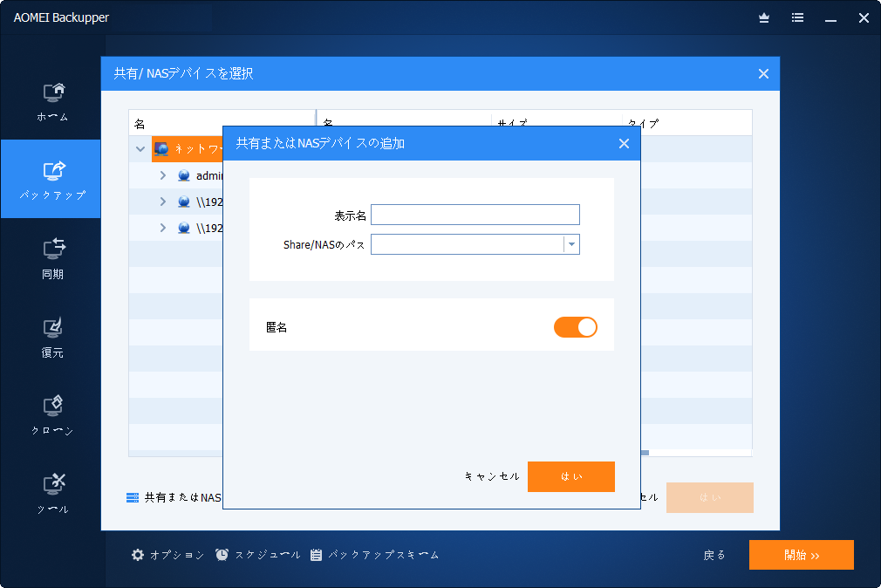Toggle the 匿名 (anonymous) switch
The height and width of the screenshot is (588, 881).
pyautogui.click(x=576, y=327)
